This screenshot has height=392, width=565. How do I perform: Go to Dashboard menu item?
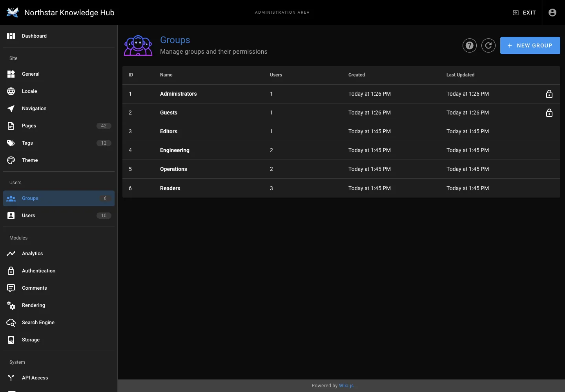point(59,36)
